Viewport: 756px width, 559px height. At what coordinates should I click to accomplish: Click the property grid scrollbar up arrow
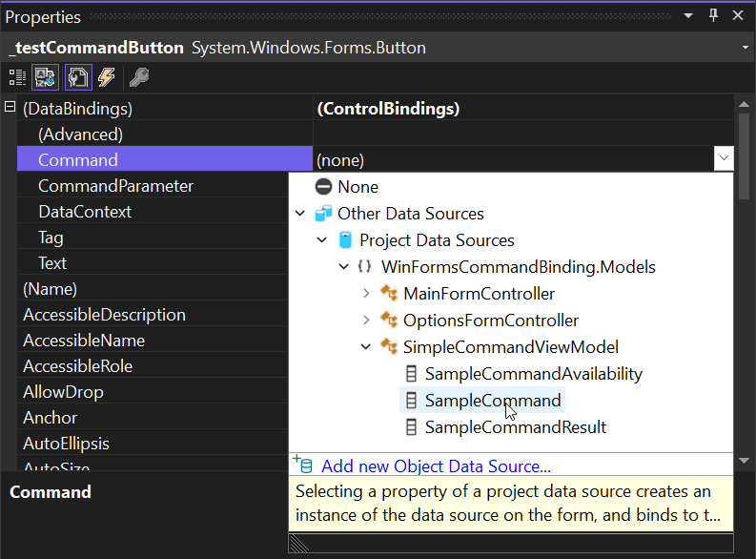tap(744, 105)
